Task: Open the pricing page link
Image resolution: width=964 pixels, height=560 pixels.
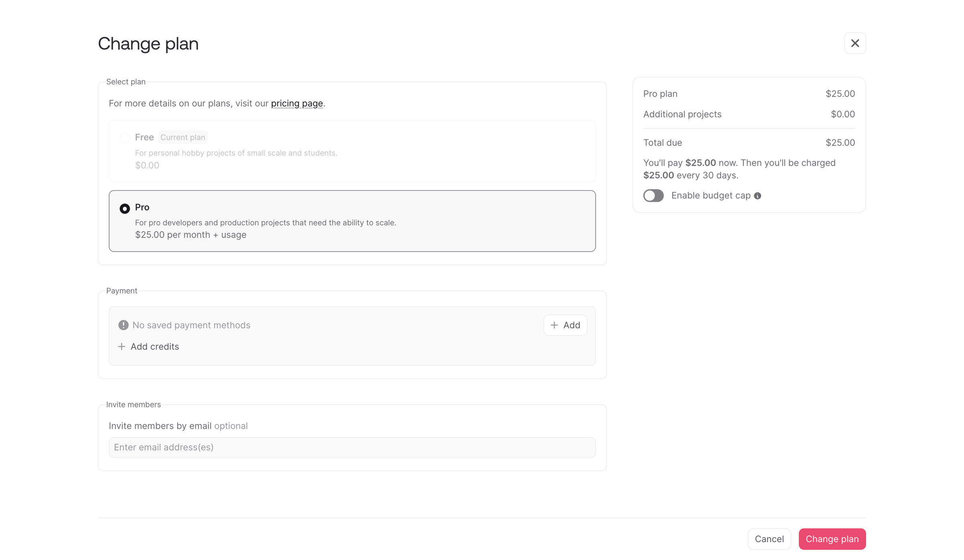Action: 297,103
